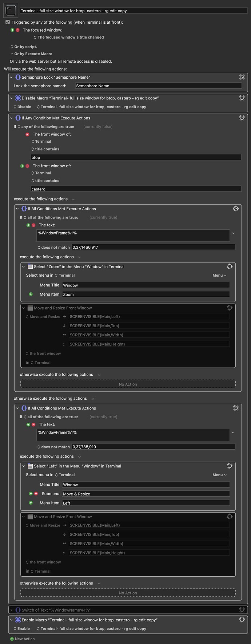Click the btop title text field

(136, 157)
